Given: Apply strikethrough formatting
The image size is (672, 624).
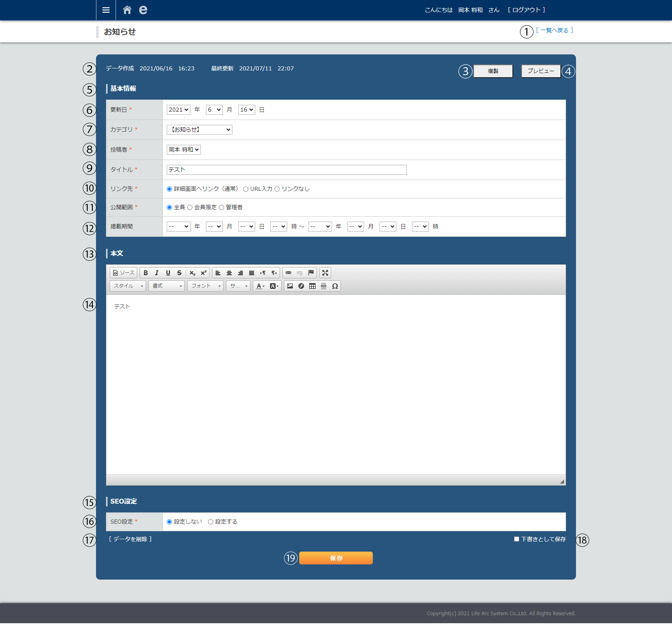Looking at the screenshot, I should tap(179, 273).
